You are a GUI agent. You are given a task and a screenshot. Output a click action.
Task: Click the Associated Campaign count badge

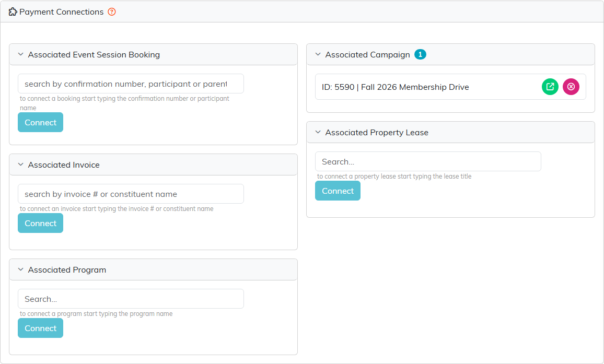tap(420, 55)
